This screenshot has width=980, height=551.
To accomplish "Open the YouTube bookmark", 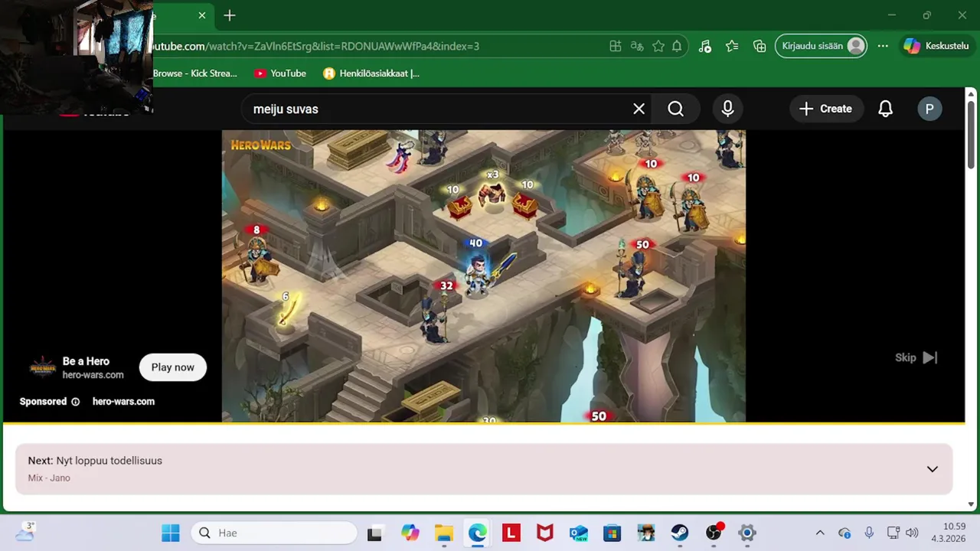I will pos(280,73).
